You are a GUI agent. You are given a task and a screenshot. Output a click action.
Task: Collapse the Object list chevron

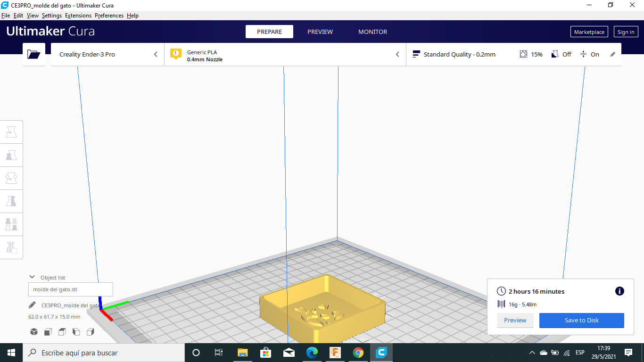32,277
